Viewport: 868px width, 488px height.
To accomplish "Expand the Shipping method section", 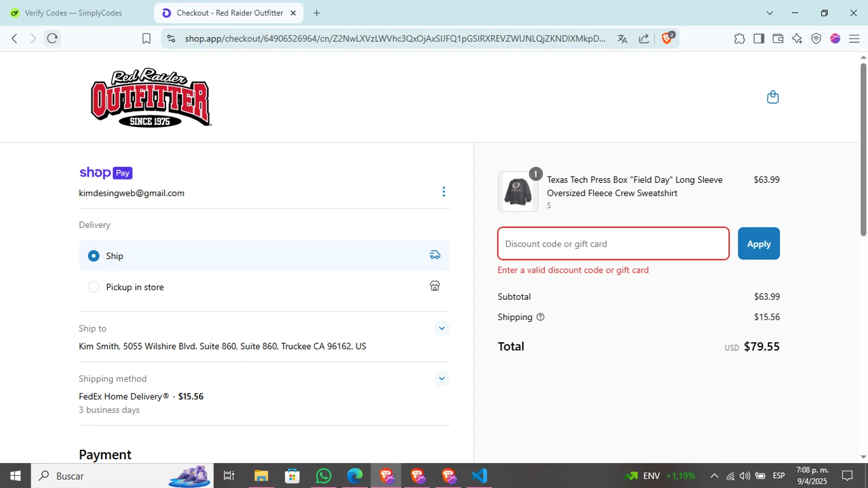I will click(442, 379).
